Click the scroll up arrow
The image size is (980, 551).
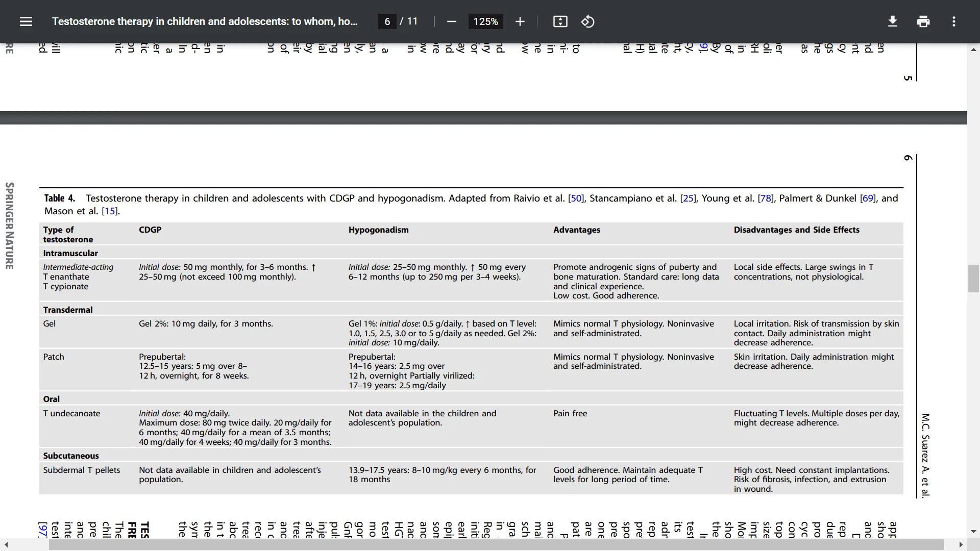973,49
